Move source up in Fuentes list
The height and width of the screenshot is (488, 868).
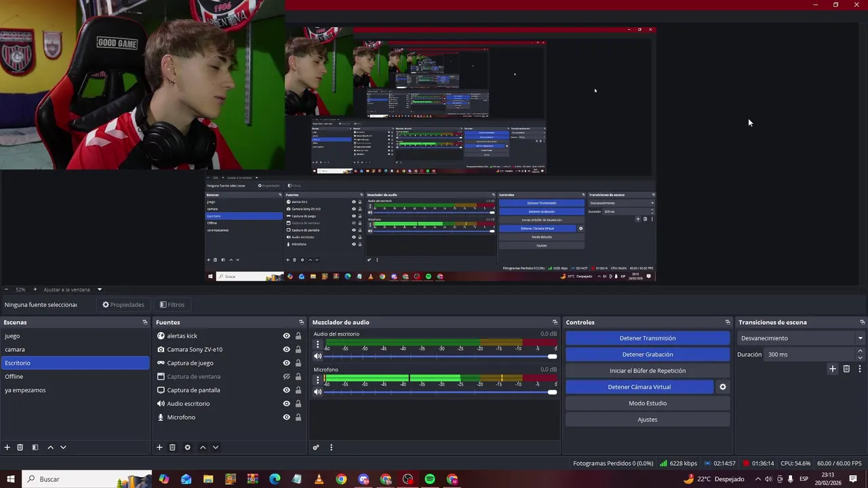202,447
